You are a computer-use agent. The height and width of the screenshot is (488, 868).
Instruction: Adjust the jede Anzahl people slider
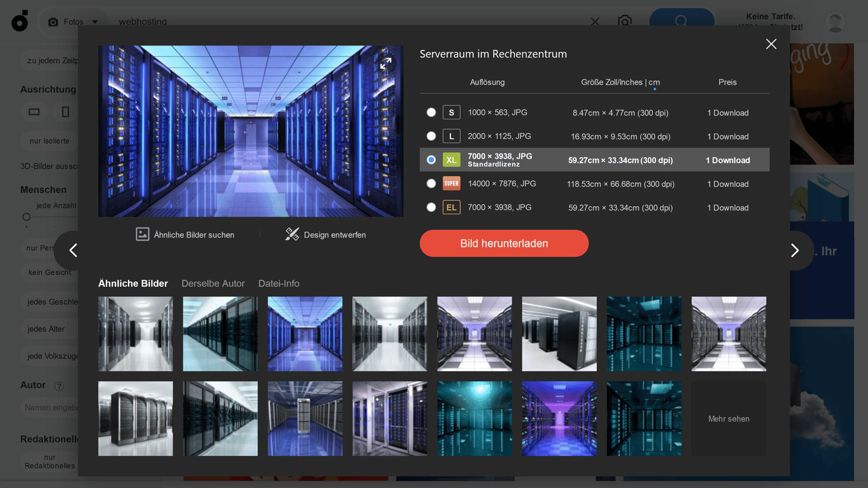point(25,217)
